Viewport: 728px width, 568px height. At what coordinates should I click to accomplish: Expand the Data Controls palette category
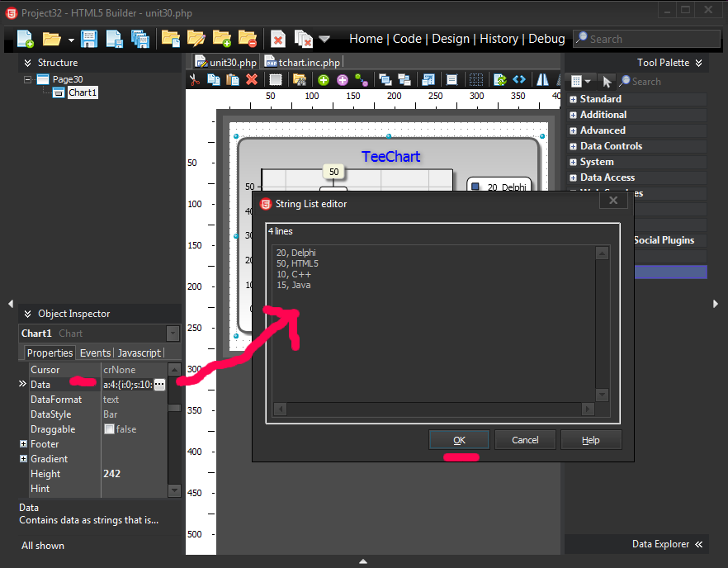(574, 146)
